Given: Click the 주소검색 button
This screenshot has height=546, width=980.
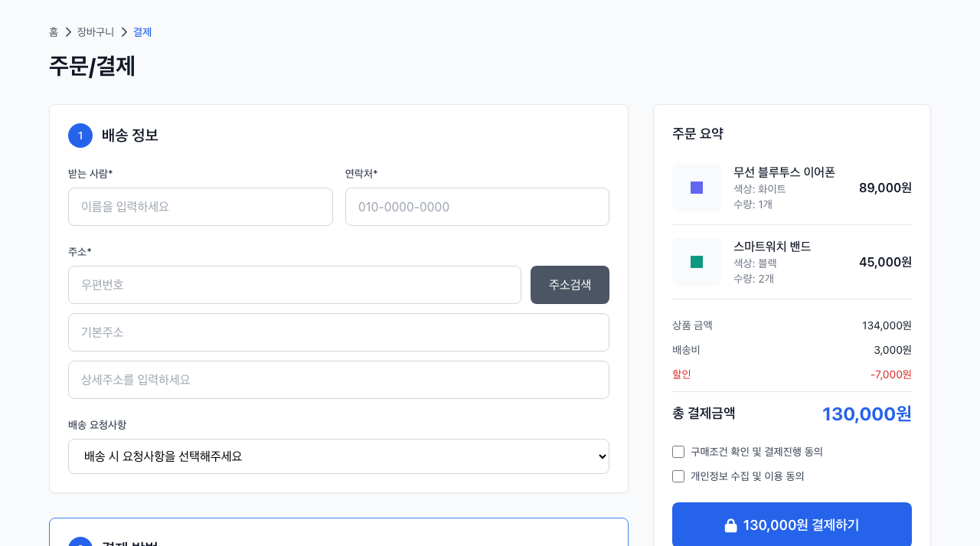Looking at the screenshot, I should pyautogui.click(x=570, y=285).
